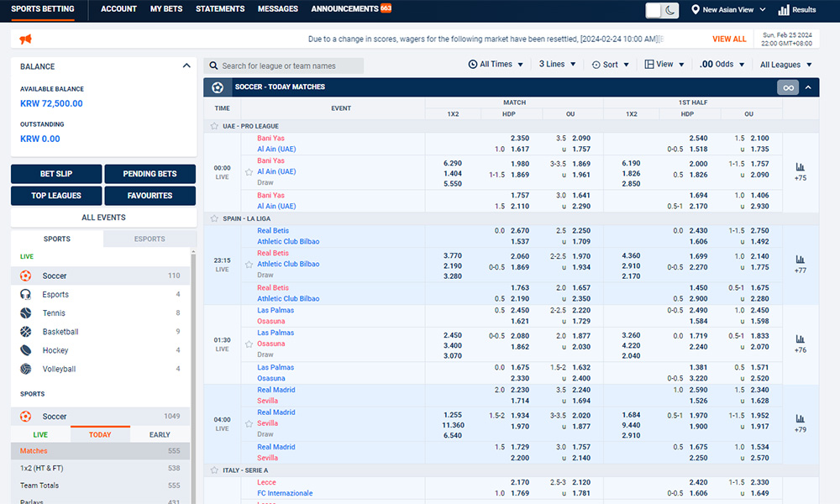The width and height of the screenshot is (840, 504).
Task: Toggle the dark mode switch
Action: 662,10
